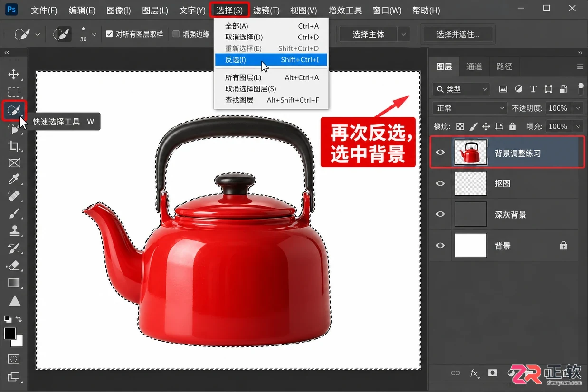588x392 pixels.
Task: Filter layers by text type
Action: (533, 89)
